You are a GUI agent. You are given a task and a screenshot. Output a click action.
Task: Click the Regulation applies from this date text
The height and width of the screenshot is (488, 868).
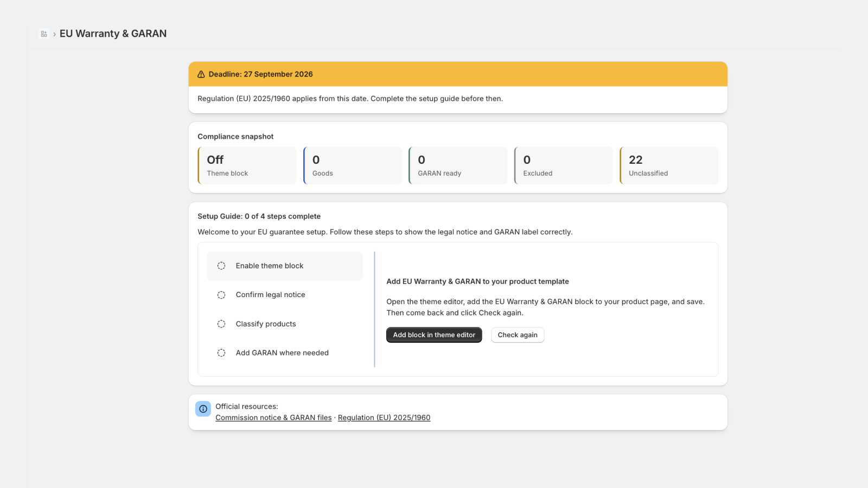click(x=350, y=99)
